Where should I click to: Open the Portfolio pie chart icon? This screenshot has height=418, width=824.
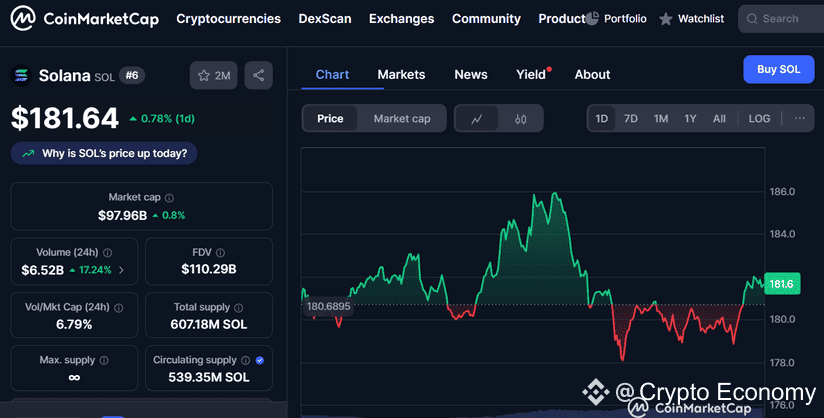tap(592, 19)
